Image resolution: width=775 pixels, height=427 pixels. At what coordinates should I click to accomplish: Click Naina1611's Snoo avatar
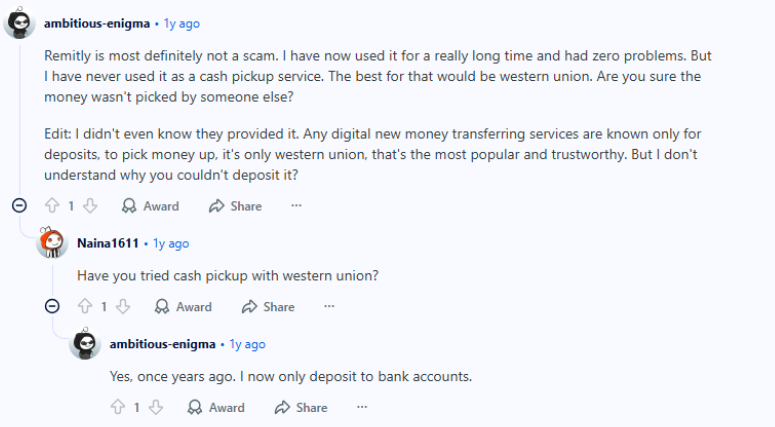52,243
